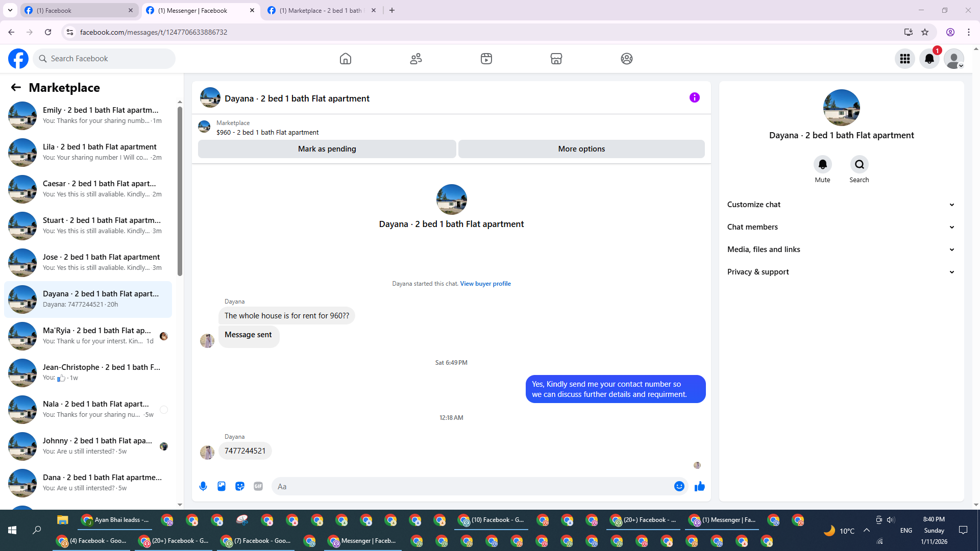
Task: Open the Groups icon in top navigation
Action: [627, 59]
